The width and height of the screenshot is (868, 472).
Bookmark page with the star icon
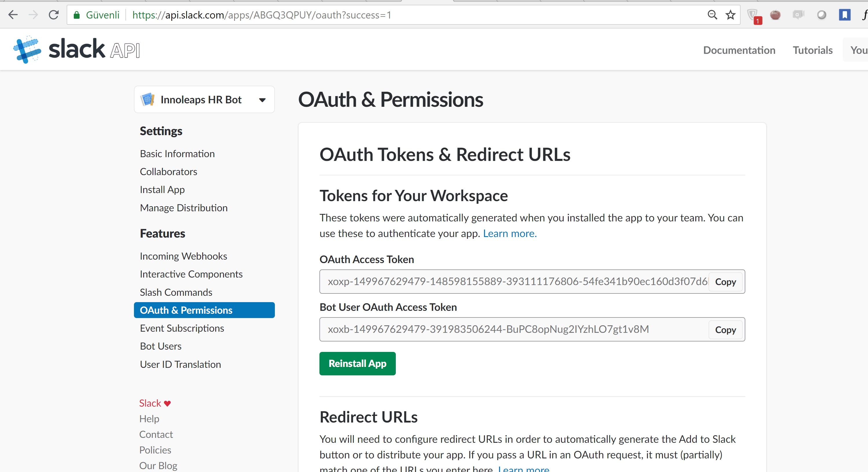(731, 15)
